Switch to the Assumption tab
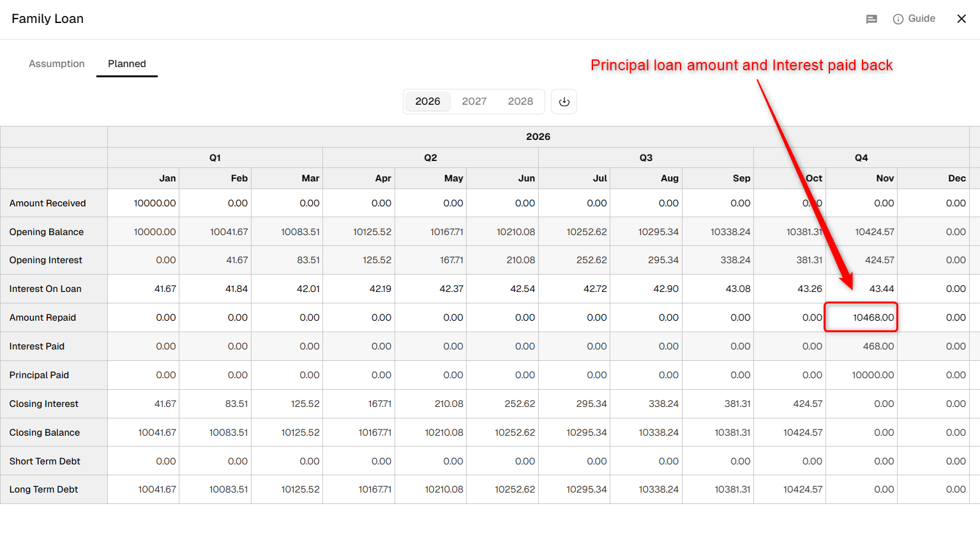Image resolution: width=980 pixels, height=536 pixels. pos(57,64)
